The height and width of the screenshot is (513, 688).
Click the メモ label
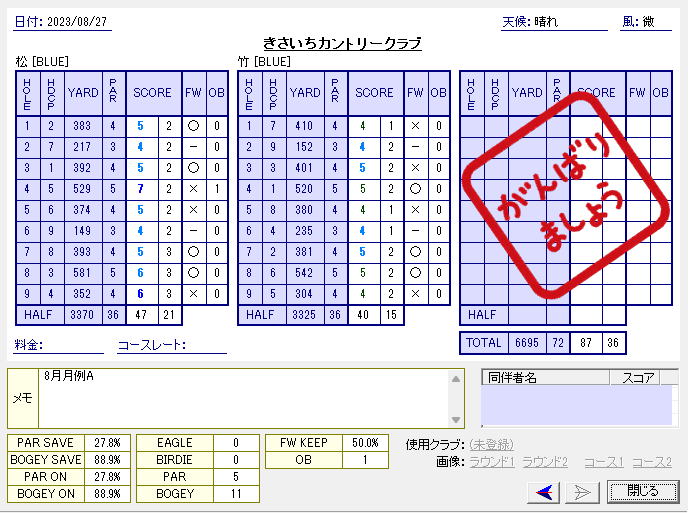pos(23,398)
